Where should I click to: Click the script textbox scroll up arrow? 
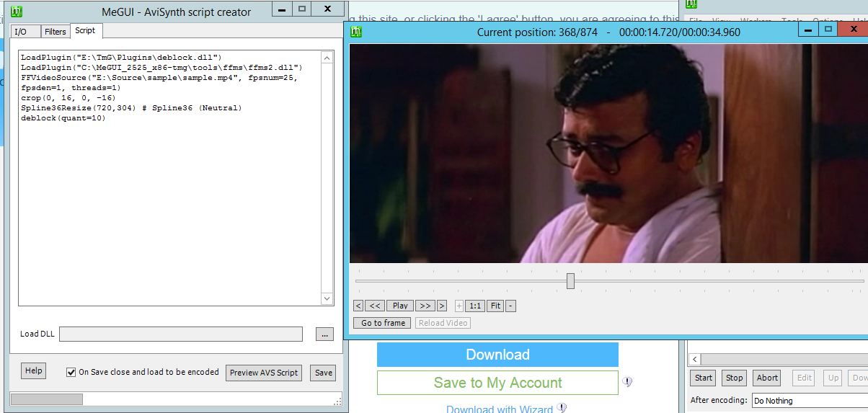click(x=327, y=58)
